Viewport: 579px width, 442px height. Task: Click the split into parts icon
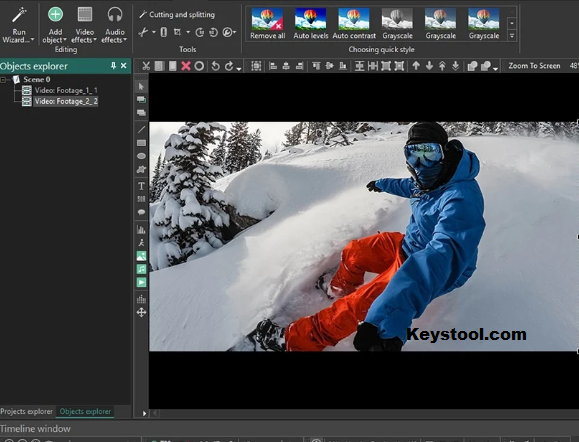coord(164,32)
